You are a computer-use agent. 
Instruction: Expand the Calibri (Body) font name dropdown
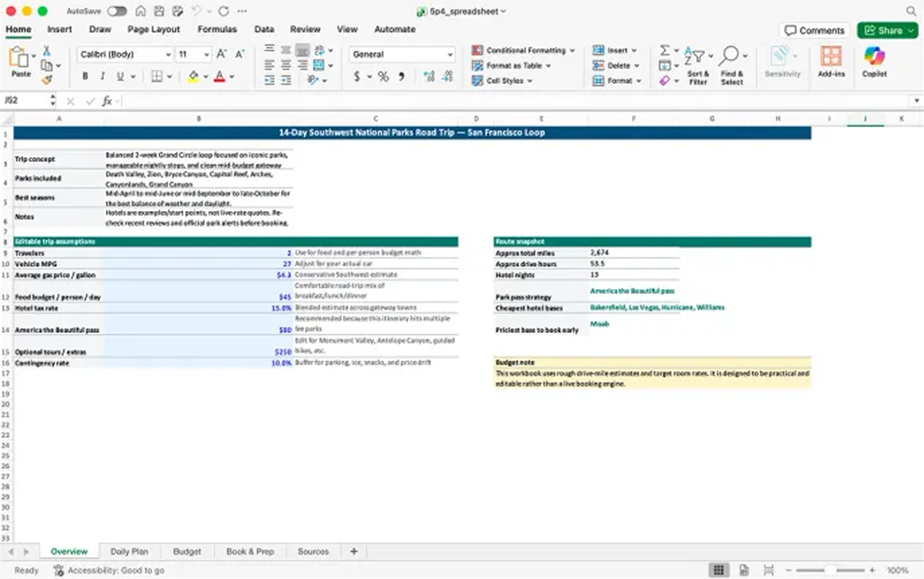pyautogui.click(x=168, y=55)
